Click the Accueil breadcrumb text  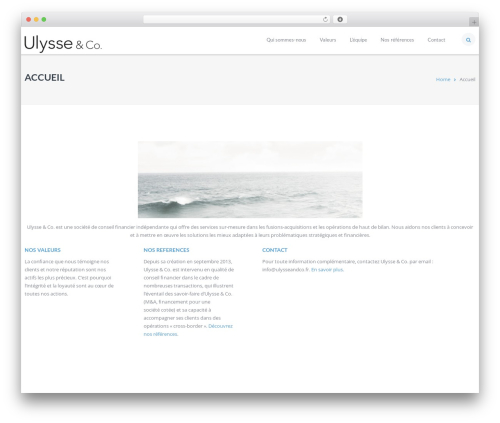[x=467, y=79]
